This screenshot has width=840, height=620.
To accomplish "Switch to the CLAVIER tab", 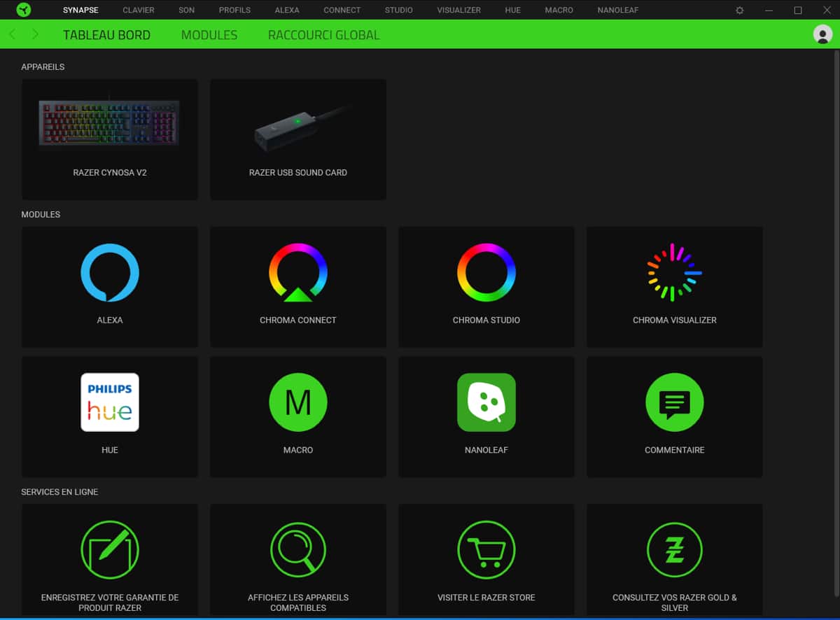I will click(x=139, y=10).
